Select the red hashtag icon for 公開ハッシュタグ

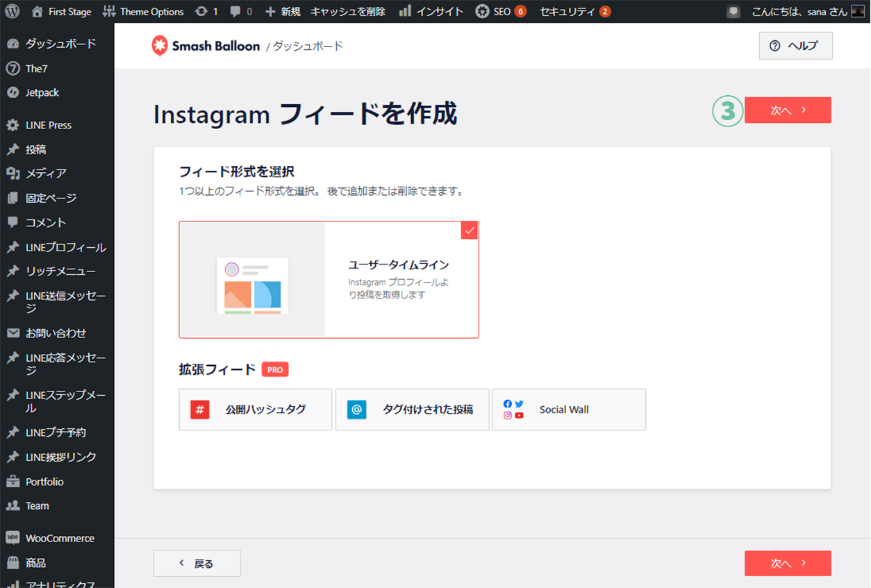click(x=200, y=410)
